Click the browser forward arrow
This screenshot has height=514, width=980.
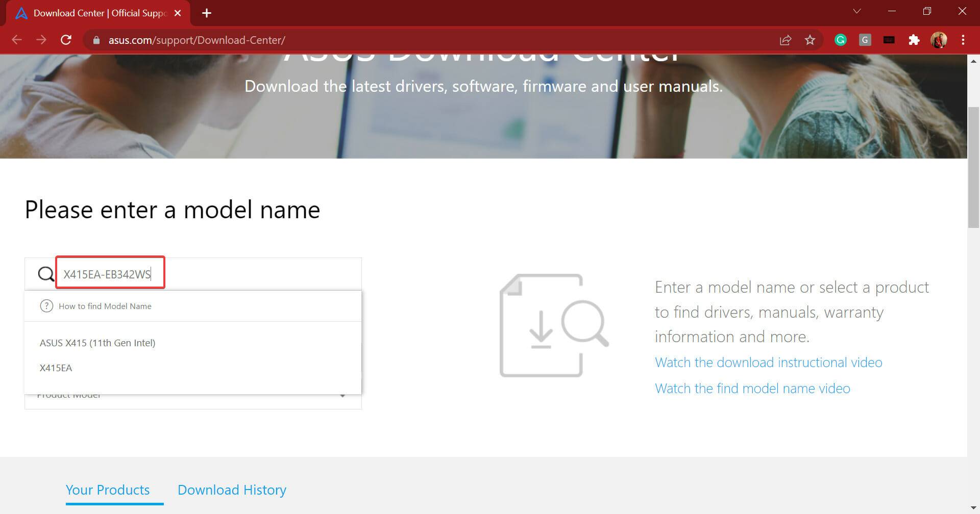(41, 40)
